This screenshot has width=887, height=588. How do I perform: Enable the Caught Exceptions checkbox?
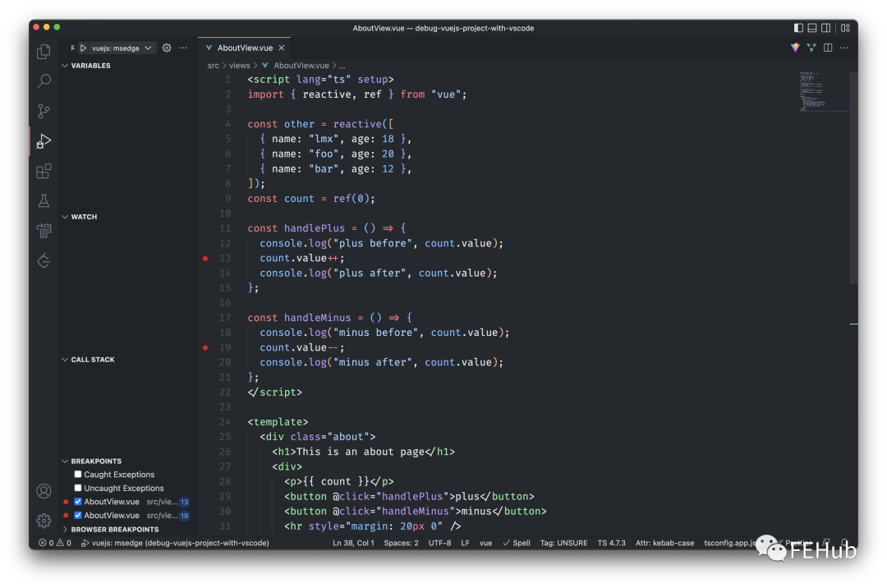[80, 474]
